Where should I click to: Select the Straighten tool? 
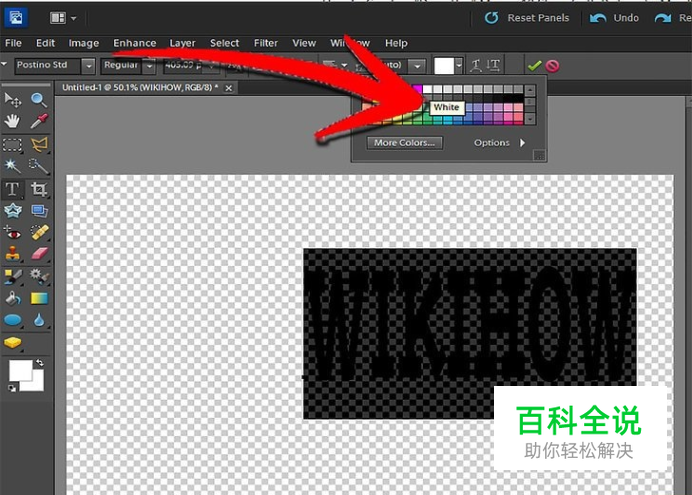pyautogui.click(x=39, y=211)
